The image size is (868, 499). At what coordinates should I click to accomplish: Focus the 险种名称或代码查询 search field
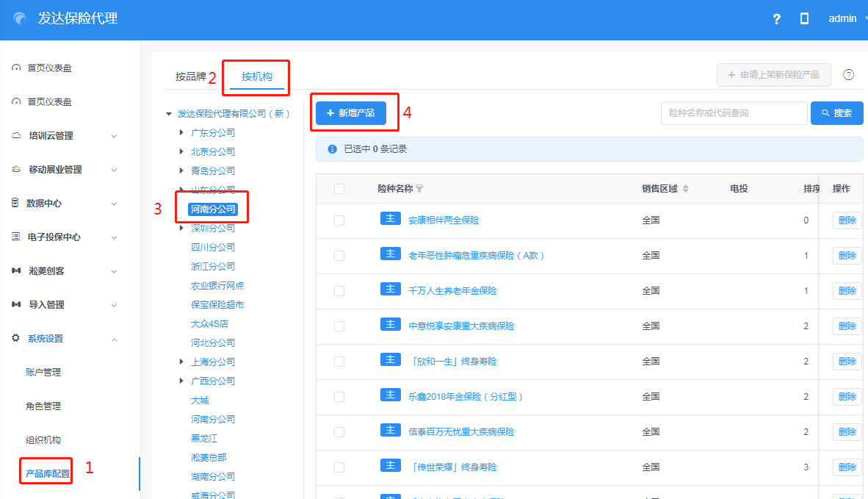point(733,113)
